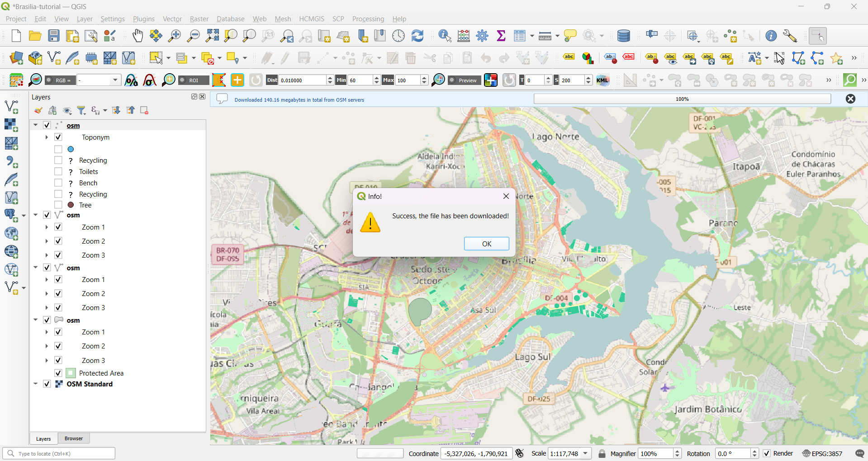The image size is (868, 461).
Task: Toggle visibility of the Toponym layer
Action: click(58, 137)
